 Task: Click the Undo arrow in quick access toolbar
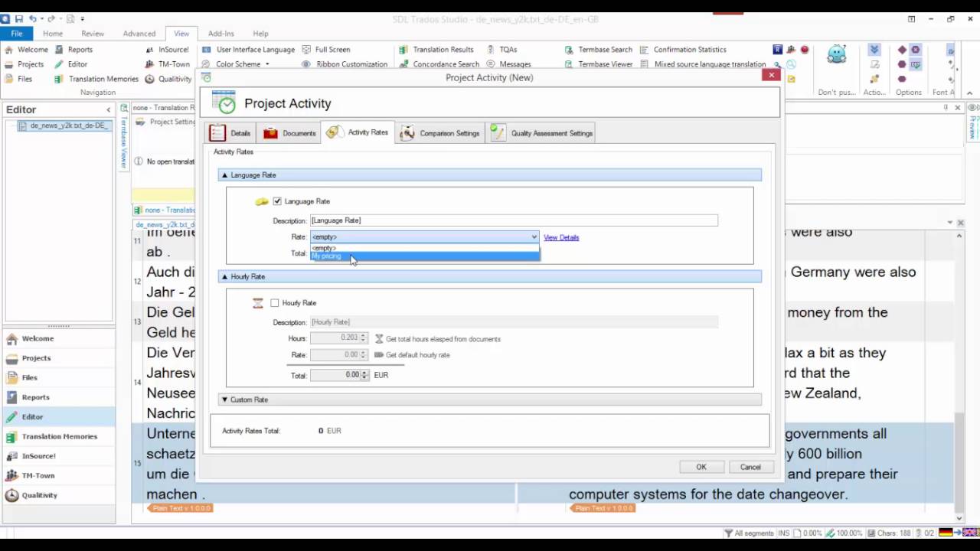click(33, 18)
